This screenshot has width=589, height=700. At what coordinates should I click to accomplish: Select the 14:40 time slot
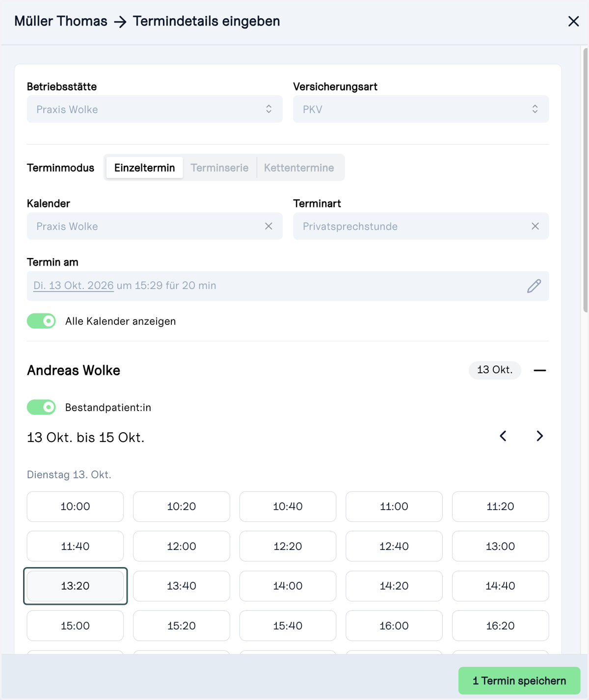tap(500, 586)
